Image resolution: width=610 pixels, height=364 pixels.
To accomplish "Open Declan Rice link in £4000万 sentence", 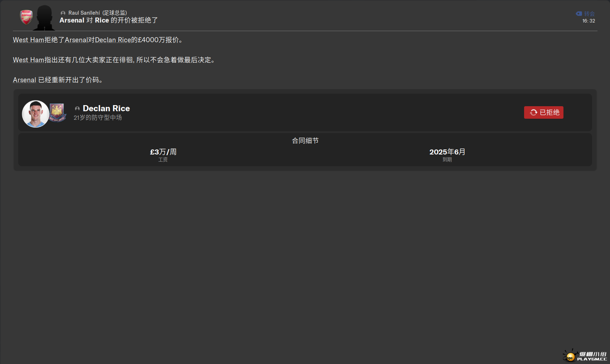I will tap(113, 40).
